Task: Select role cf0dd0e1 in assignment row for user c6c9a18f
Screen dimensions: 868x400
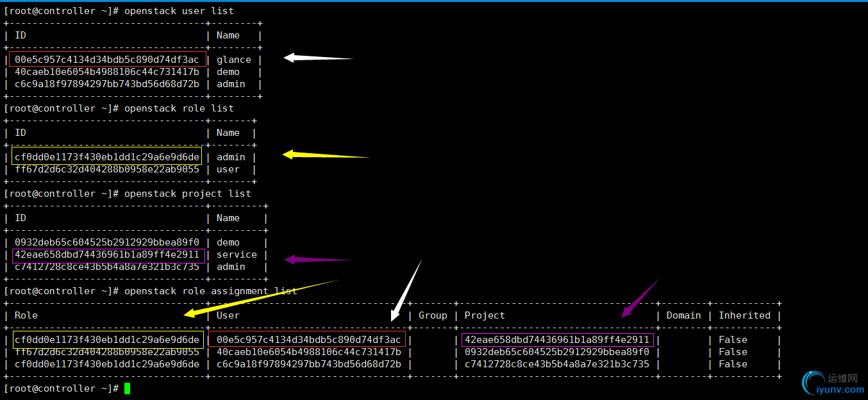Action: pyautogui.click(x=107, y=364)
